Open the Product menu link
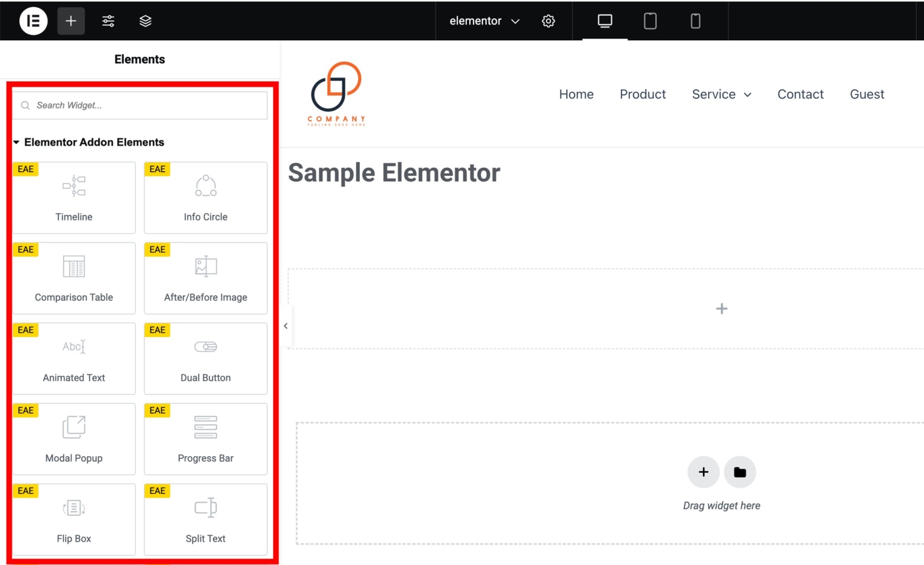 (x=642, y=94)
